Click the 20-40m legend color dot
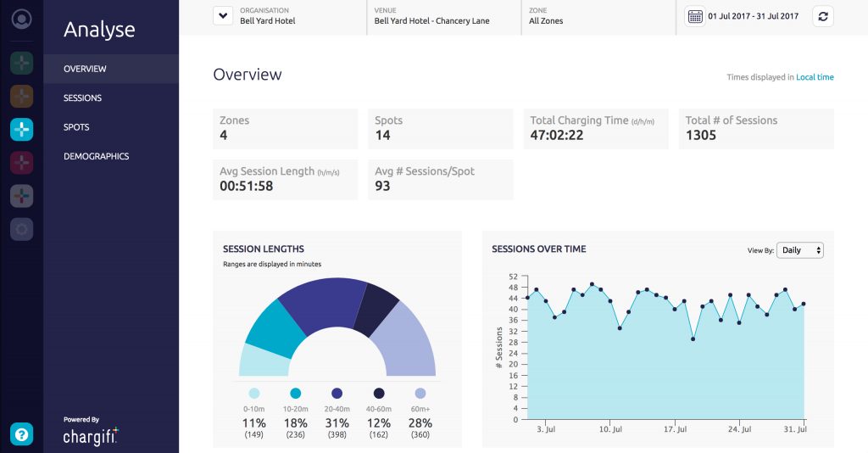The image size is (868, 453). (x=337, y=393)
